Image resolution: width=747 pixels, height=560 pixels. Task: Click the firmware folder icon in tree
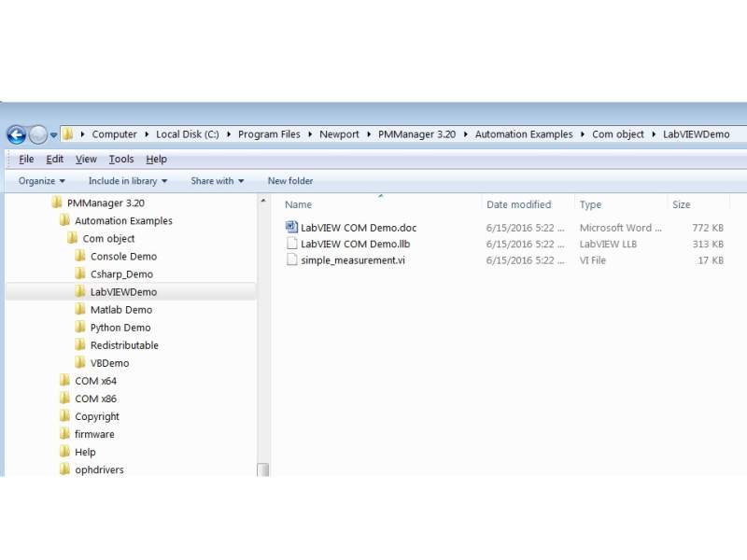pyautogui.click(x=64, y=434)
